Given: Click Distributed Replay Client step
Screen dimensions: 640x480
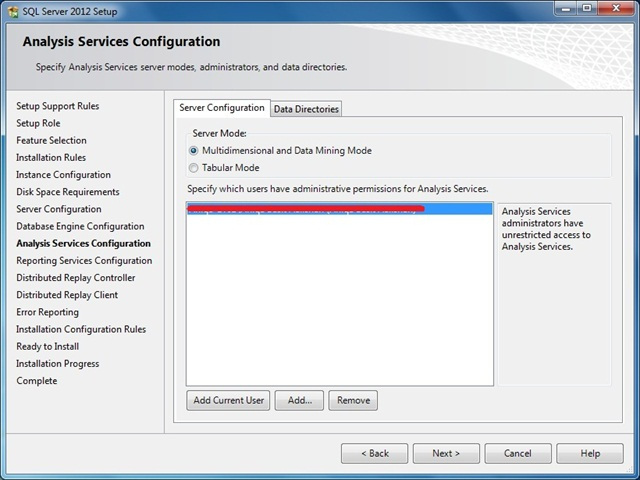Looking at the screenshot, I should coord(67,295).
